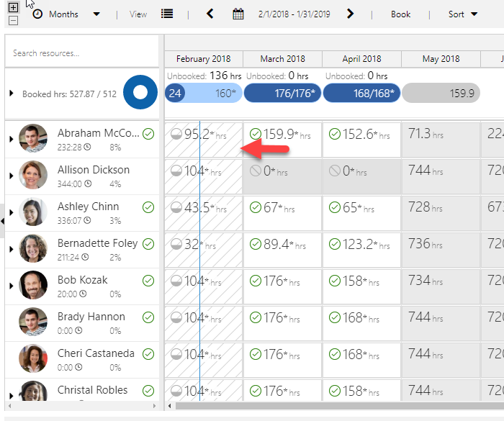The width and height of the screenshot is (504, 421).
Task: Click the Search resources input field
Action: click(x=81, y=53)
